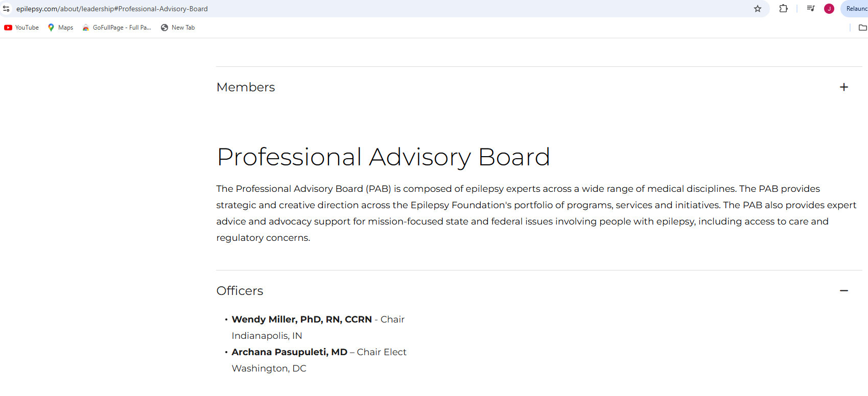Collapse Officers section with minus icon

[843, 291]
